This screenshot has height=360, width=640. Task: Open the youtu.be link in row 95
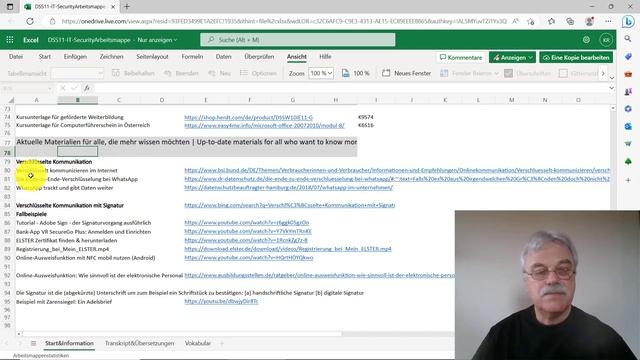221,301
